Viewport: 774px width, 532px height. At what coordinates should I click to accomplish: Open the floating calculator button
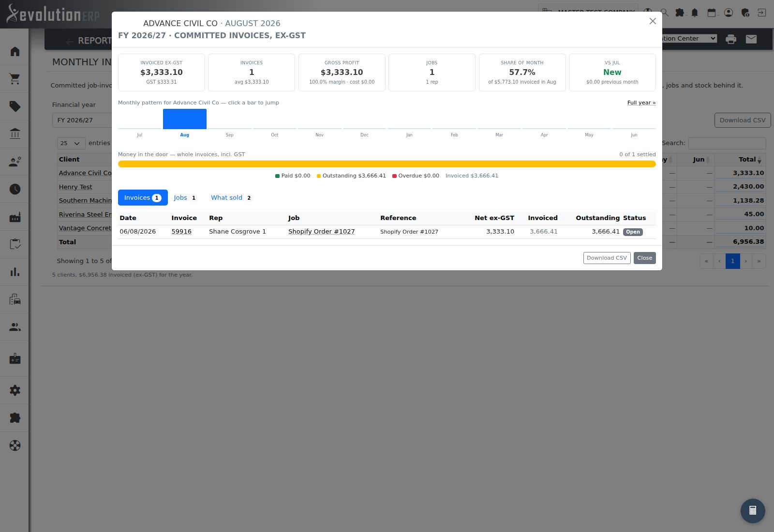coord(753,511)
